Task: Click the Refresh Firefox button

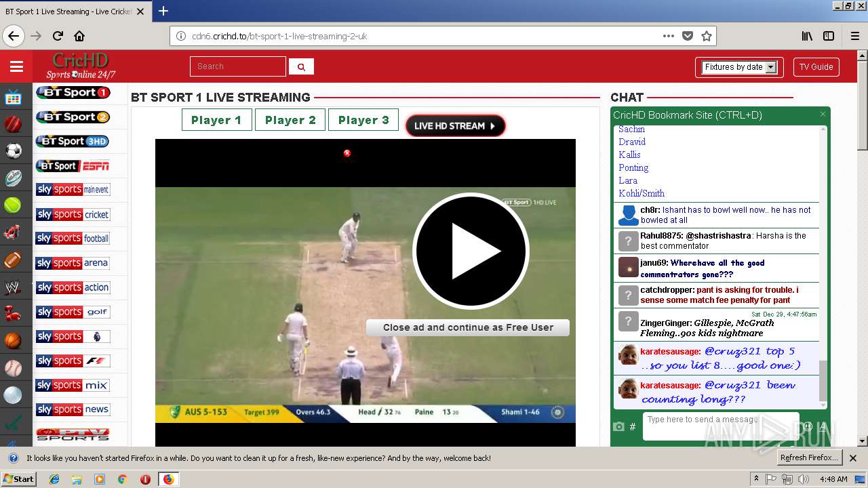Action: pyautogui.click(x=809, y=457)
